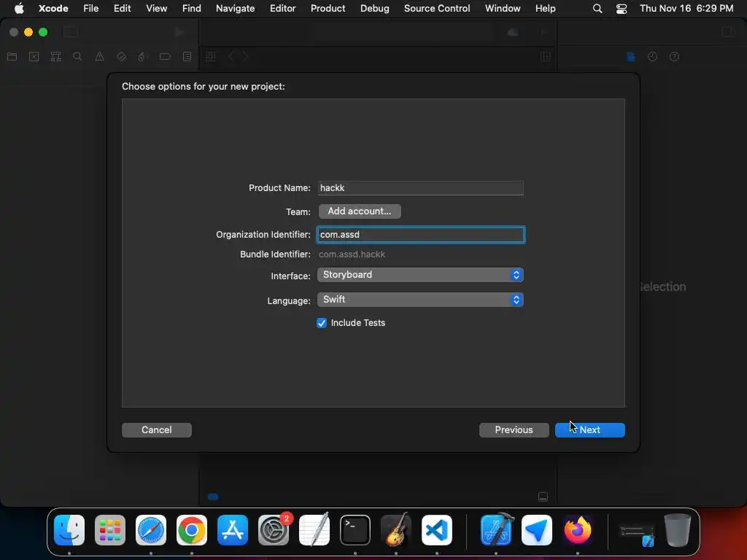Open Spotlight search in the menu bar

(597, 9)
